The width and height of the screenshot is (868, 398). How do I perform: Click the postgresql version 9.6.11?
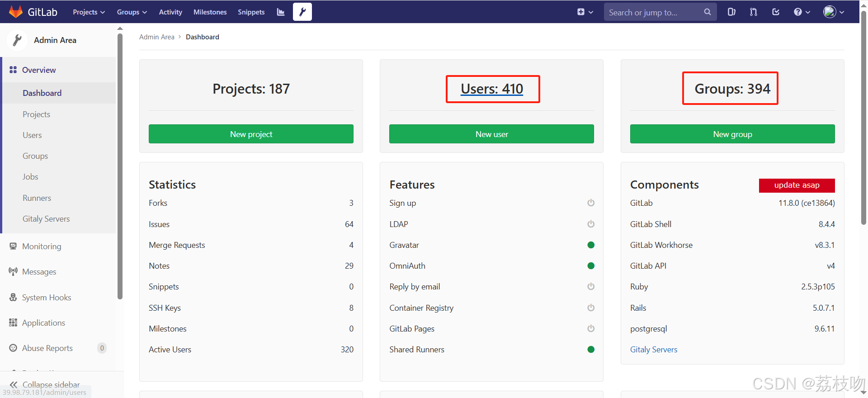(x=825, y=329)
